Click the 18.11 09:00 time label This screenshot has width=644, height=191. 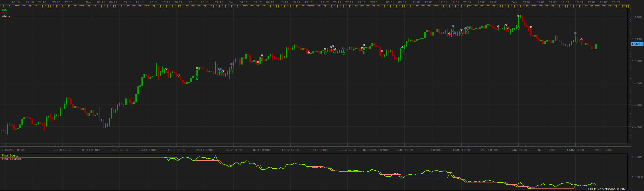pos(176,150)
